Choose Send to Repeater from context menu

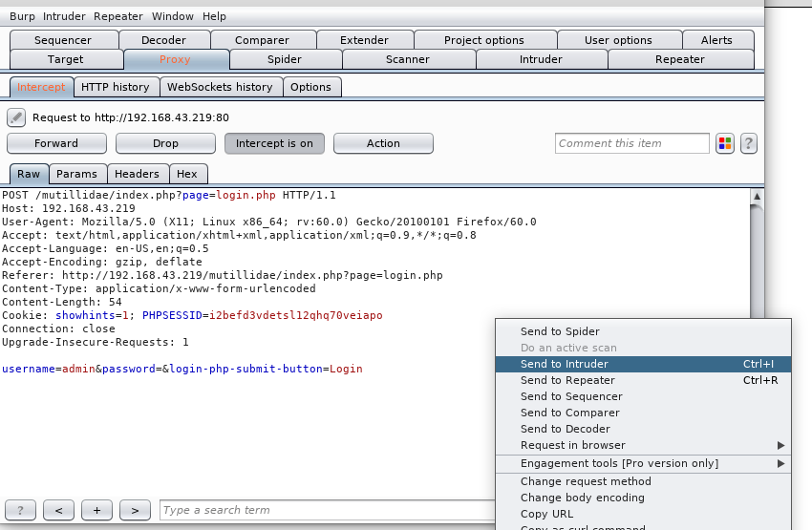(x=643, y=380)
